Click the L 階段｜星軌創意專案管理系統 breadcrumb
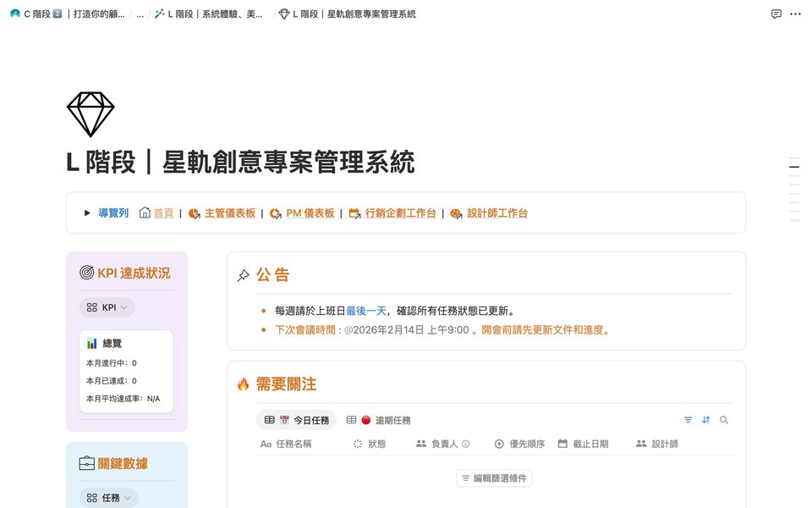 [348, 14]
